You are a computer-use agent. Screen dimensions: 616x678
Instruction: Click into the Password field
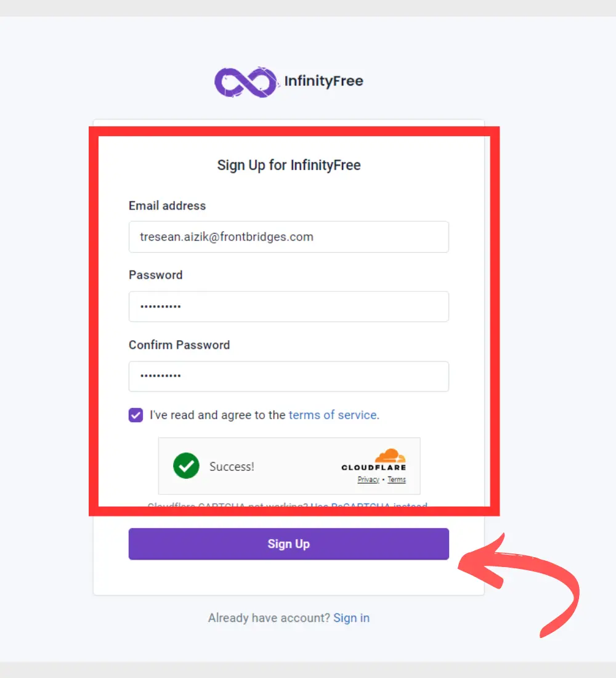click(289, 306)
